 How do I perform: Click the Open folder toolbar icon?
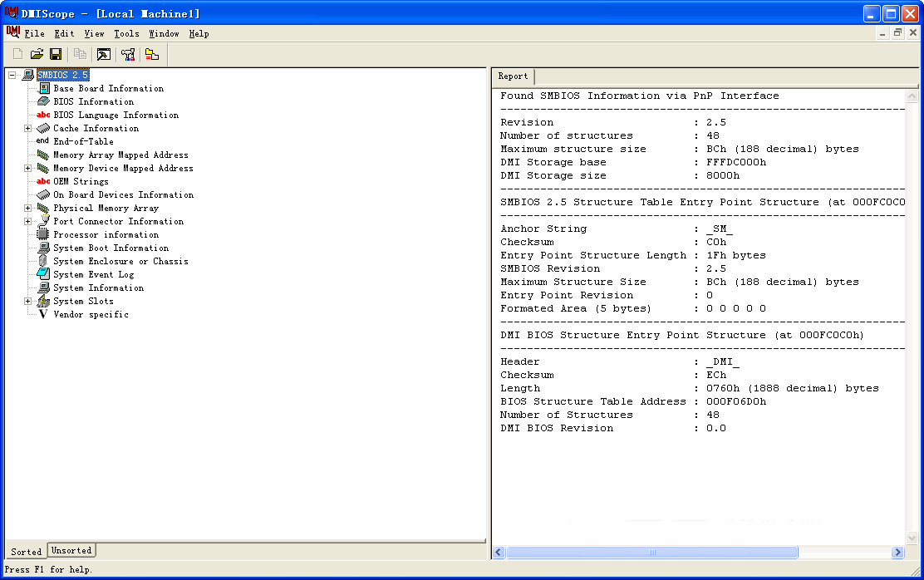pyautogui.click(x=37, y=55)
